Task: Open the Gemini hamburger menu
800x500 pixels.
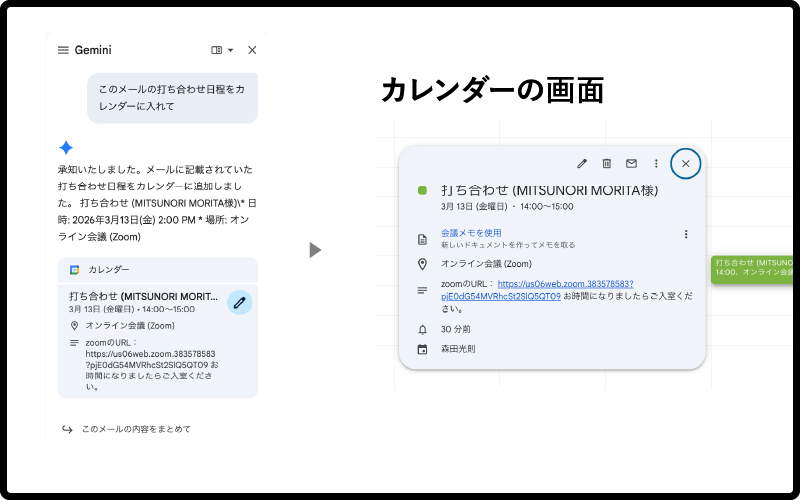Action: [x=64, y=50]
